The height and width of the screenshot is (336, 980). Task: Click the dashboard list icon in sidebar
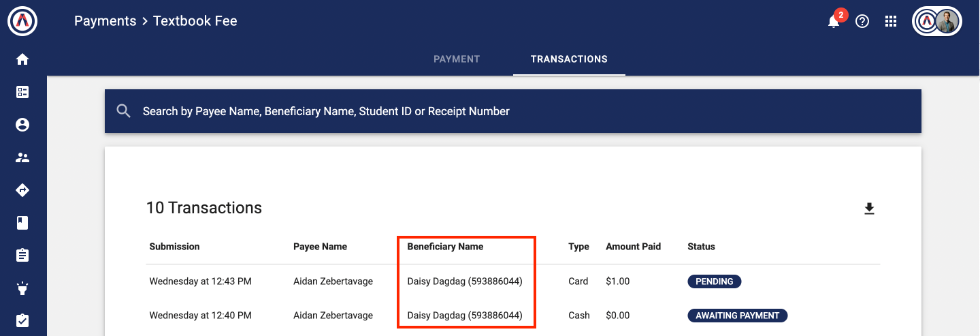(x=22, y=92)
